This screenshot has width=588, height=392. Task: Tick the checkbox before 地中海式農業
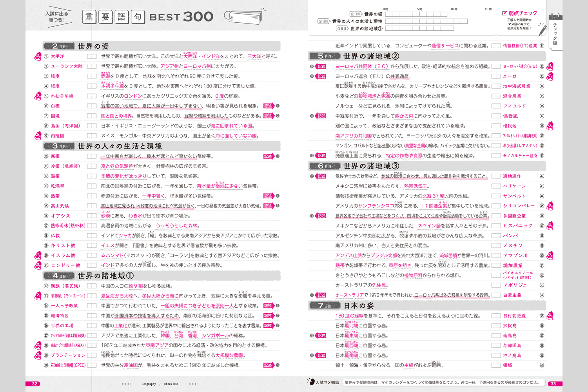496,86
